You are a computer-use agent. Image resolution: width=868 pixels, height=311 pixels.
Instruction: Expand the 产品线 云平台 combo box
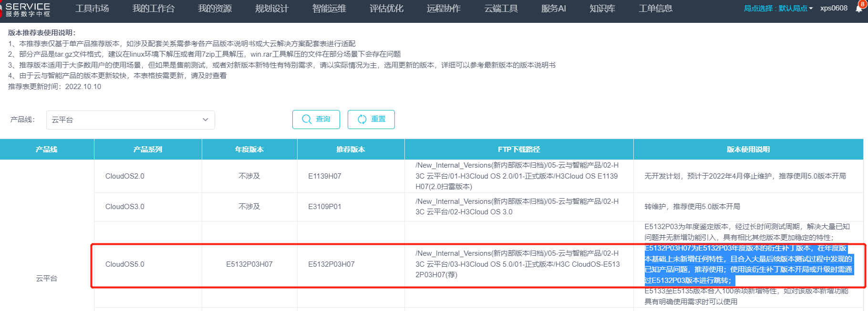(x=131, y=120)
